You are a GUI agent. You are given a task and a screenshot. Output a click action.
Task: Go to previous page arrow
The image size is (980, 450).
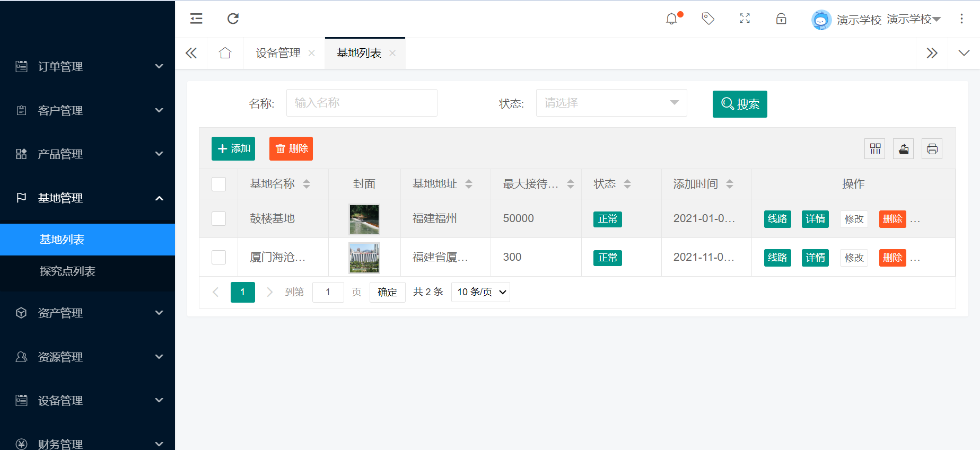click(x=215, y=292)
